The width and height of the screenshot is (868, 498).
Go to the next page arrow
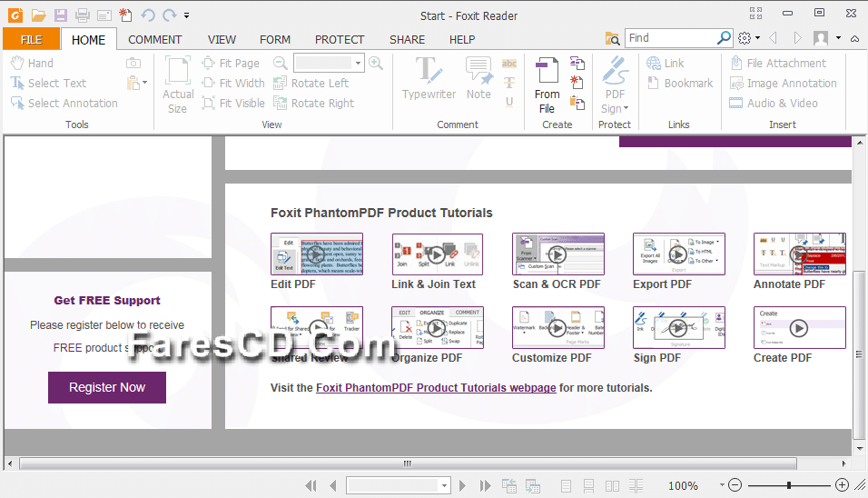(463, 486)
